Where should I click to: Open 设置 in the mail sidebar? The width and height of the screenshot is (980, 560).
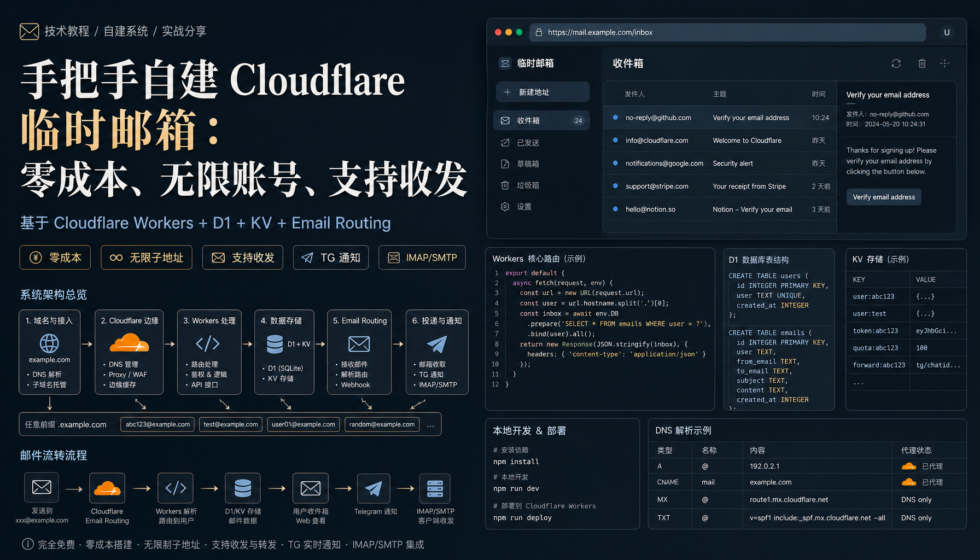point(541,207)
